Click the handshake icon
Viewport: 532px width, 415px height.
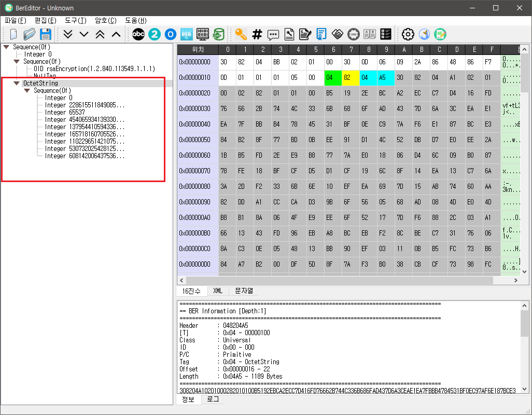(337, 34)
